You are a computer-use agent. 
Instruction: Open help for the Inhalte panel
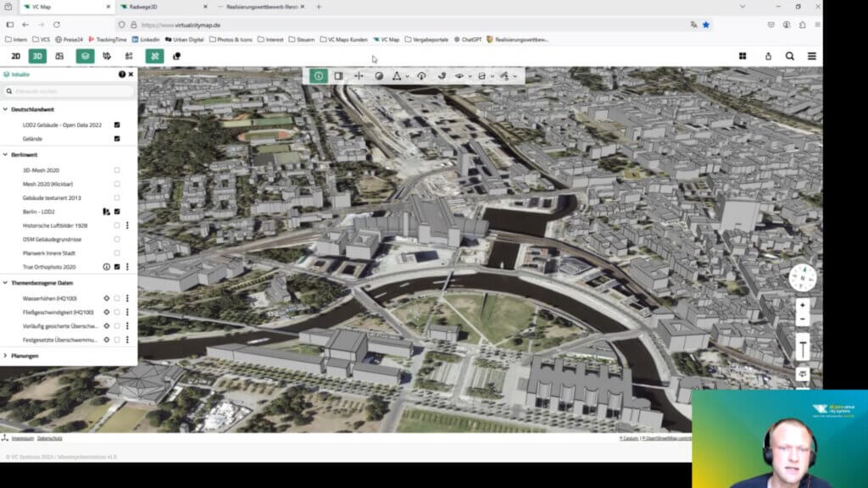pyautogui.click(x=122, y=75)
